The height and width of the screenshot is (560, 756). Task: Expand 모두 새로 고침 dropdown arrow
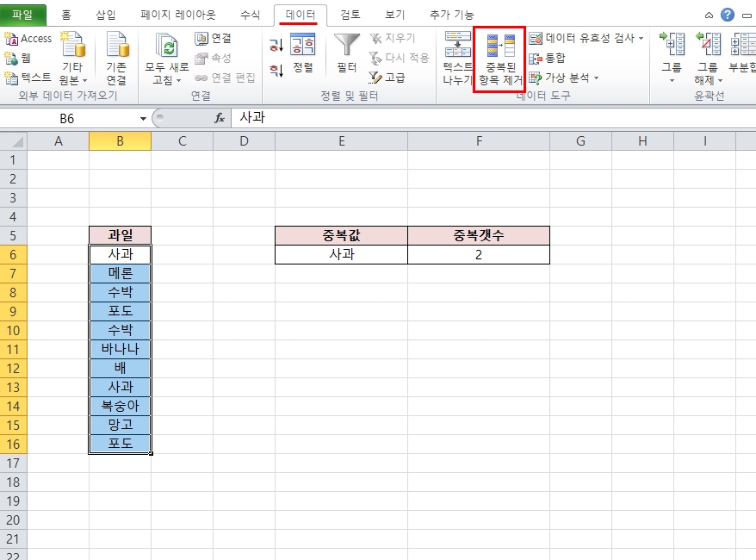pyautogui.click(x=179, y=80)
